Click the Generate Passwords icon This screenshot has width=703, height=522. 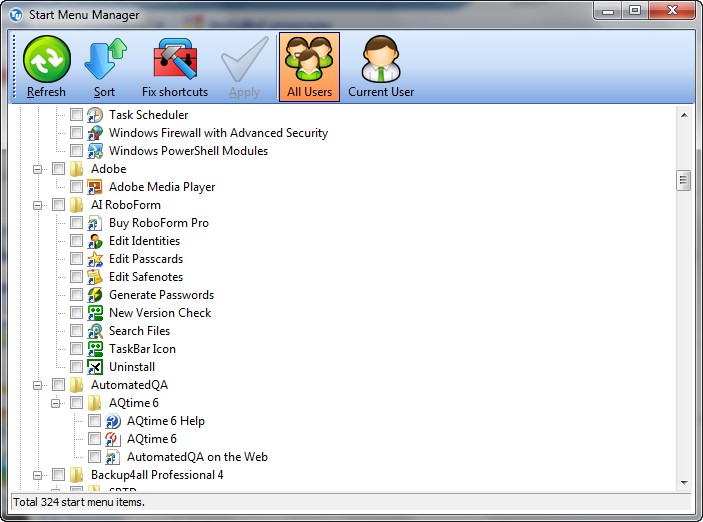95,295
